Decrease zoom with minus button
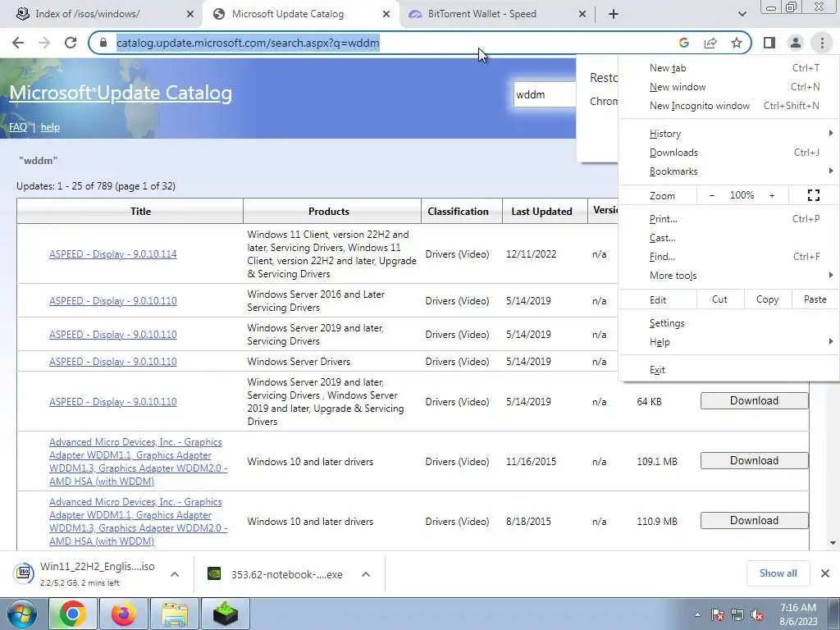The width and height of the screenshot is (840, 630). click(712, 195)
